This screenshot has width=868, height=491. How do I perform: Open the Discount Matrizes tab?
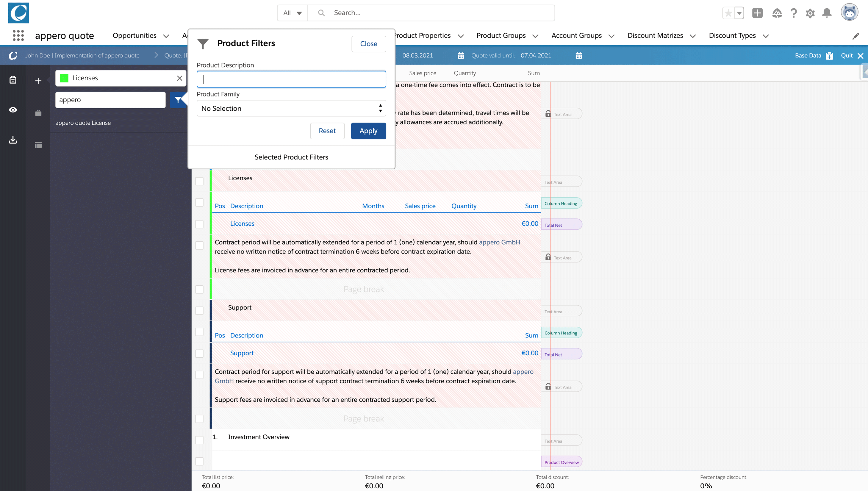pos(655,35)
